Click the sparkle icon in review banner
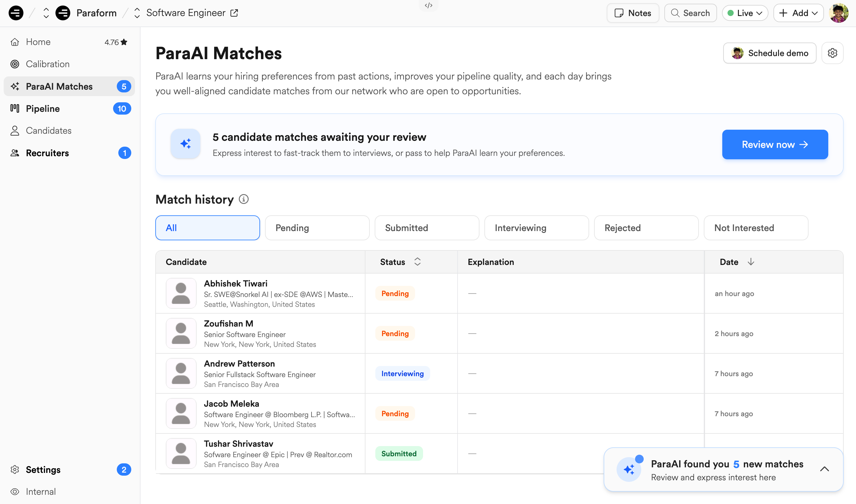This screenshot has height=504, width=856. click(185, 144)
